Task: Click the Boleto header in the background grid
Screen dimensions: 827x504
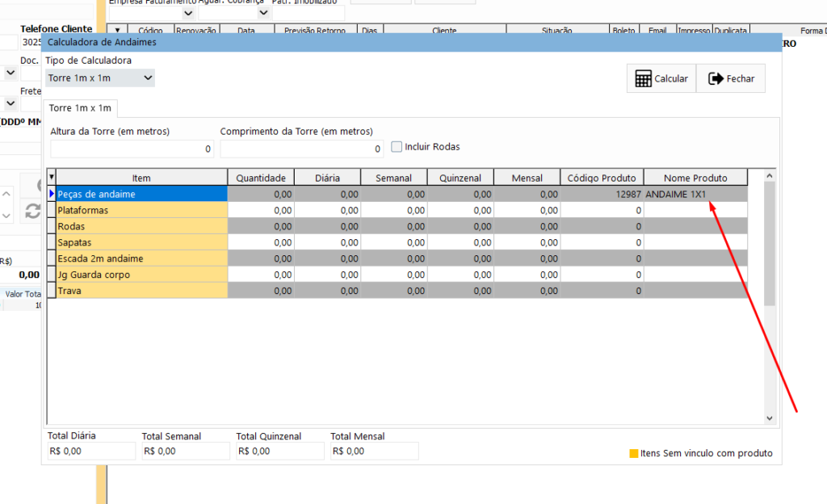Action: click(x=624, y=31)
